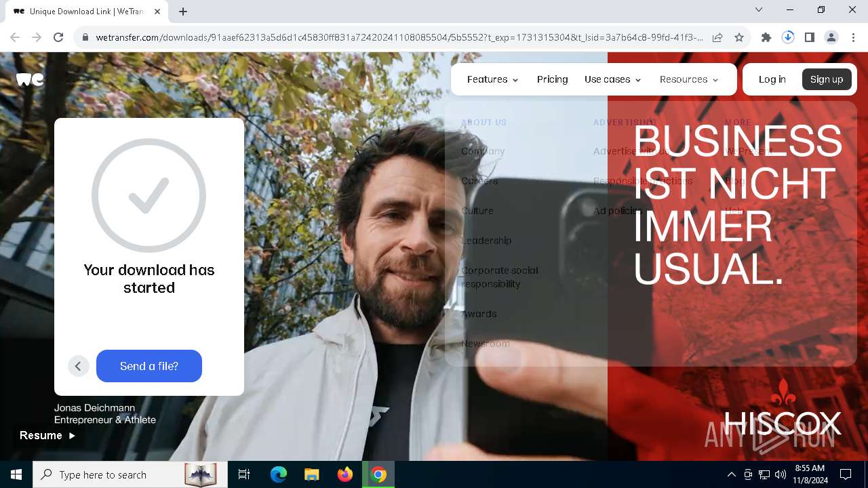The height and width of the screenshot is (488, 868).
Task: Open the Ad policies link
Action: (617, 211)
